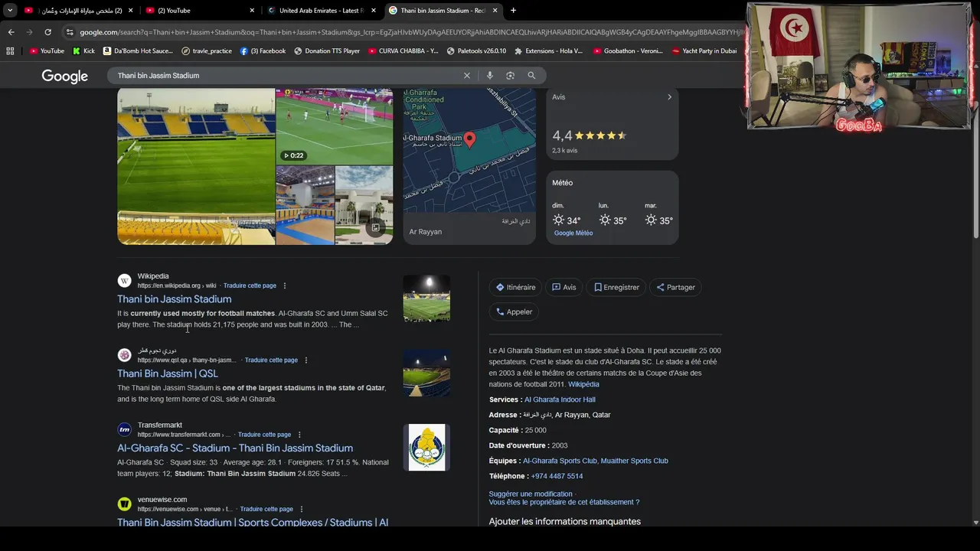Click the Appeler call button
Image resolution: width=980 pixels, height=551 pixels.
point(514,311)
